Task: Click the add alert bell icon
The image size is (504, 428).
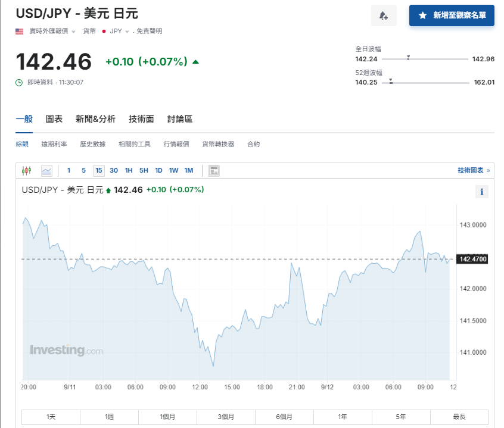Action: coord(384,15)
